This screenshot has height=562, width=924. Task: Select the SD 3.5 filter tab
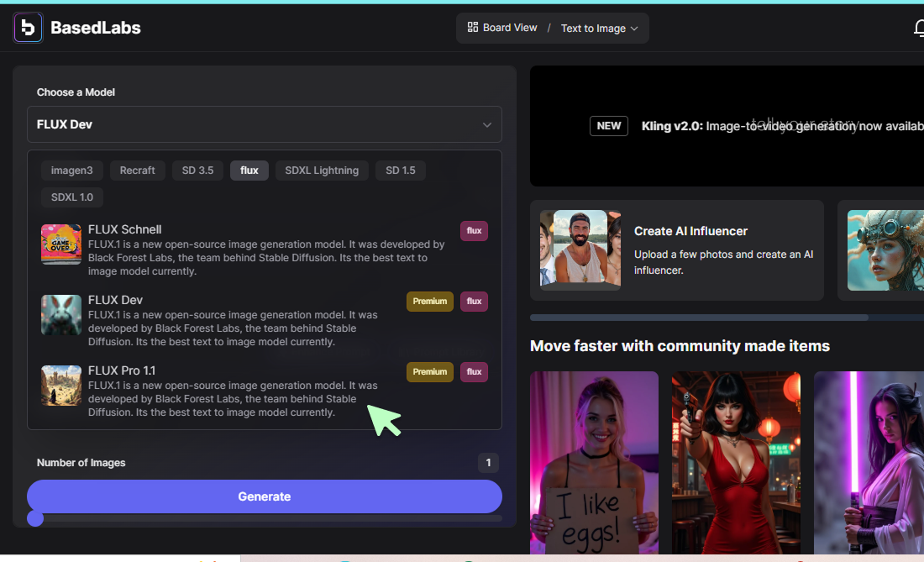(x=197, y=171)
